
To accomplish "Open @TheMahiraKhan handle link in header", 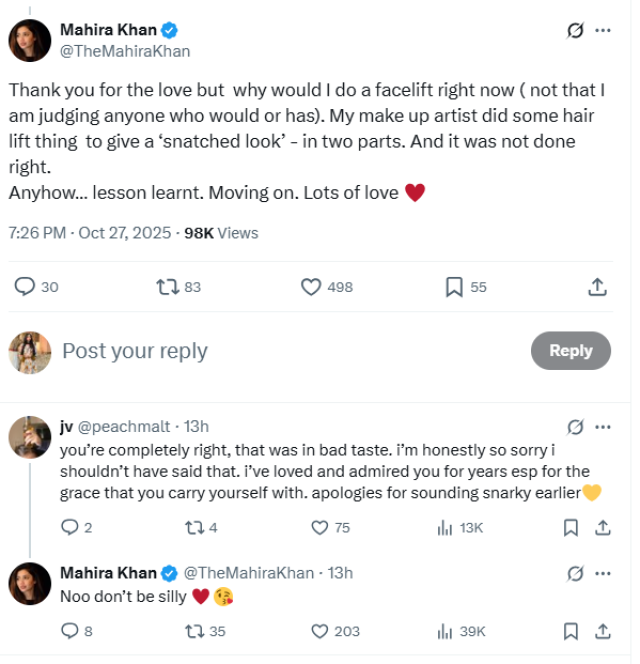I will [125, 51].
